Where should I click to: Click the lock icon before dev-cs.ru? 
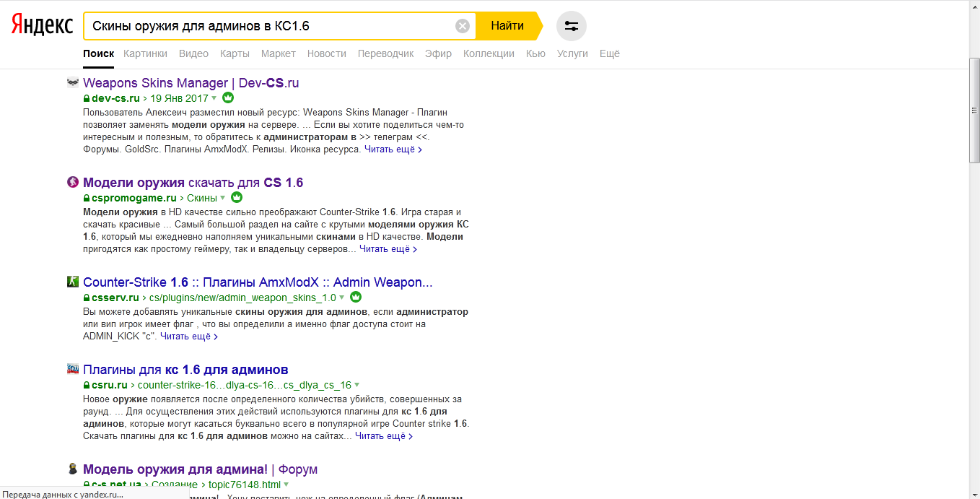pos(87,98)
